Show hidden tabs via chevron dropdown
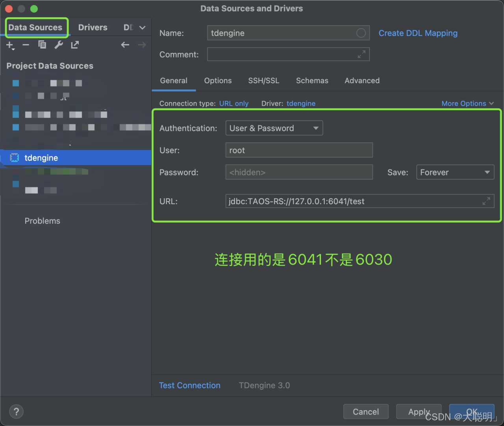The image size is (504, 426). [x=143, y=28]
